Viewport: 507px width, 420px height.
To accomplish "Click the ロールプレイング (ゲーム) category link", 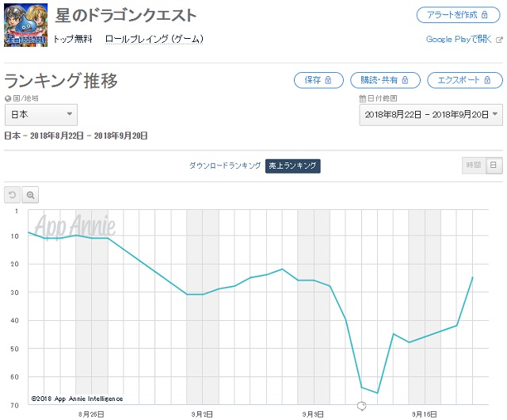I will [154, 39].
